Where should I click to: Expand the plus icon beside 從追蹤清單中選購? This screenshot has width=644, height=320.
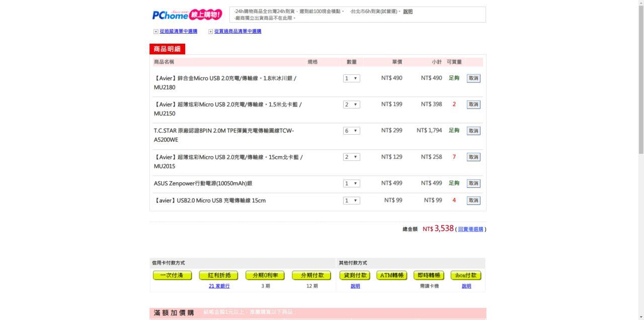pos(155,32)
